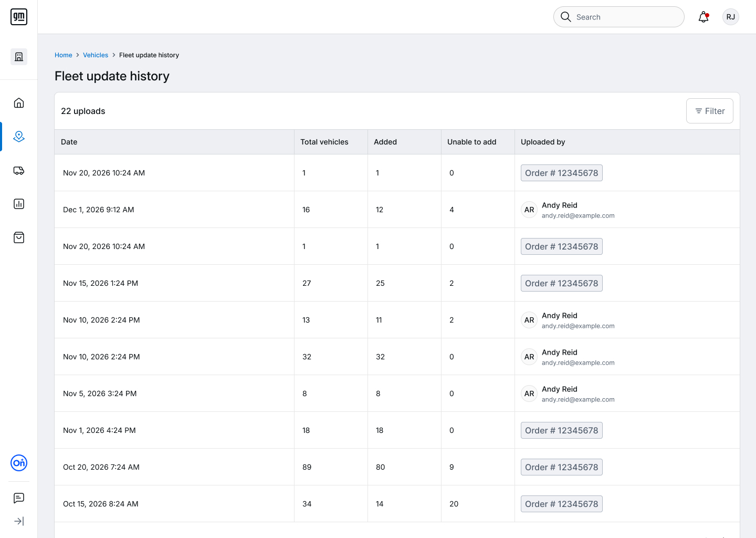Select the Dec 1, 2026 9:12 AM date

(99, 210)
